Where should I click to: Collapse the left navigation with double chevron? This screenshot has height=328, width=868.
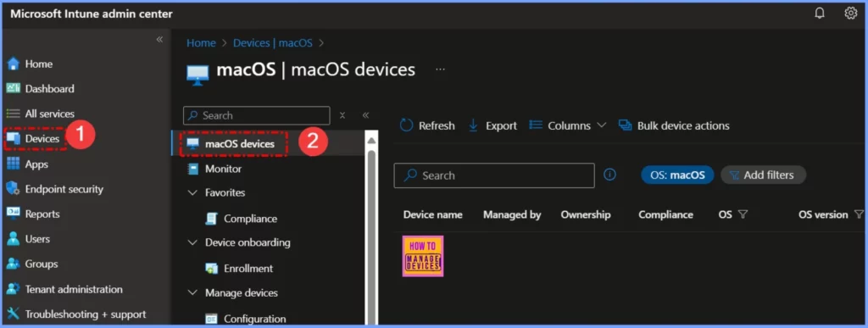159,39
